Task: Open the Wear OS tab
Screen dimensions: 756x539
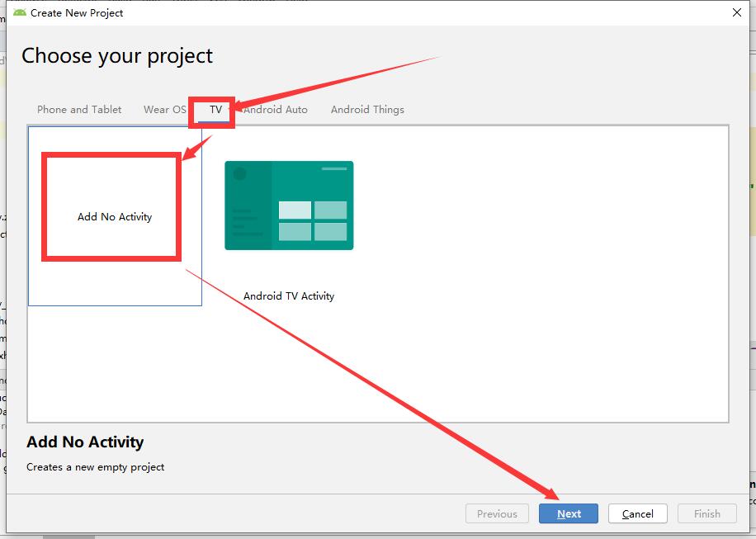Action: pyautogui.click(x=164, y=110)
